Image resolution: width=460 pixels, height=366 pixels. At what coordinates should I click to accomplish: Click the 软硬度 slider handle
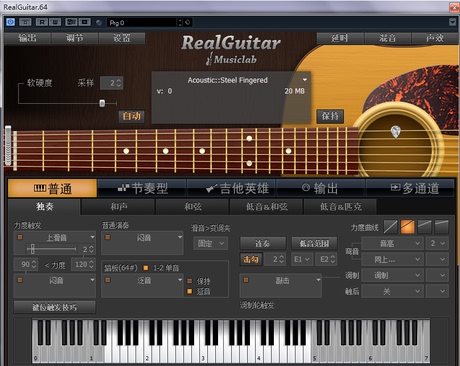pos(102,103)
